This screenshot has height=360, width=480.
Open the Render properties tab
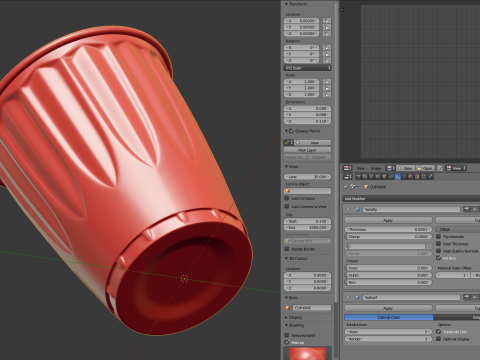coord(358,176)
